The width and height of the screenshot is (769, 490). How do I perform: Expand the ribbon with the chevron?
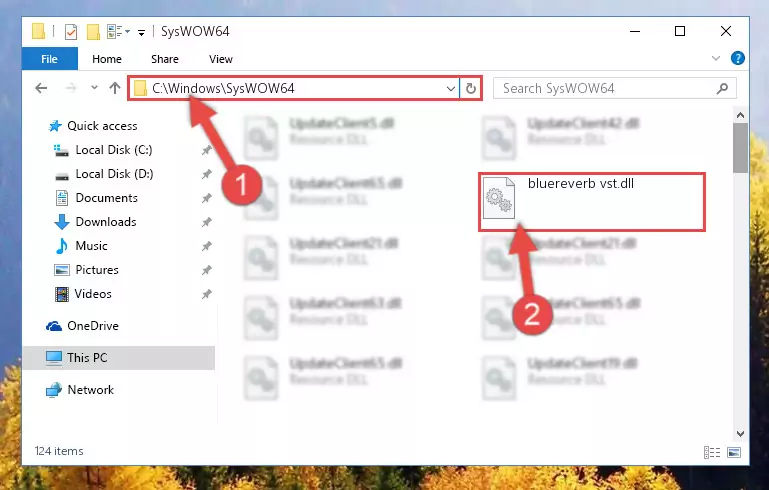pos(716,58)
